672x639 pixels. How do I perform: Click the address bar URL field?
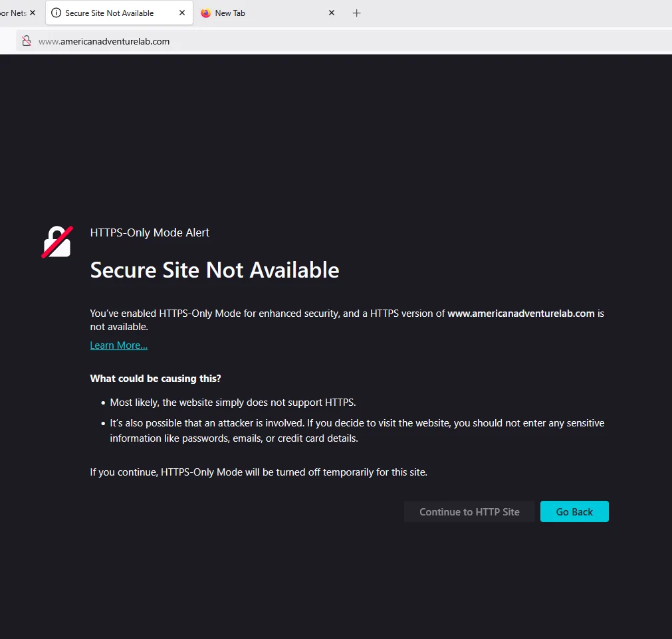tap(343, 41)
